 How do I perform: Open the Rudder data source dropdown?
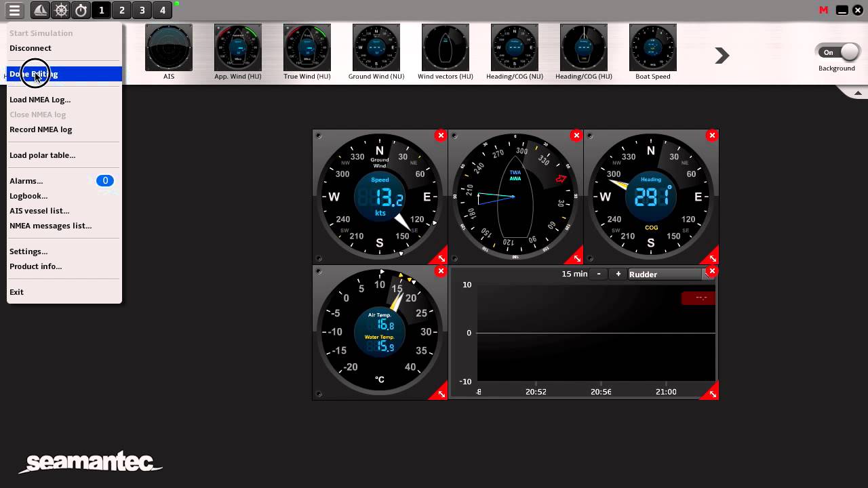pyautogui.click(x=668, y=274)
